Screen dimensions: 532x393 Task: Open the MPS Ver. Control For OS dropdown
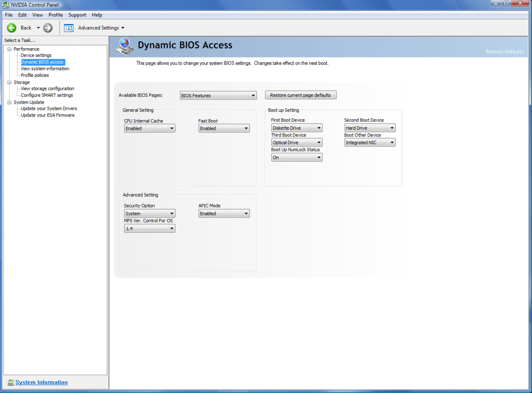[150, 228]
